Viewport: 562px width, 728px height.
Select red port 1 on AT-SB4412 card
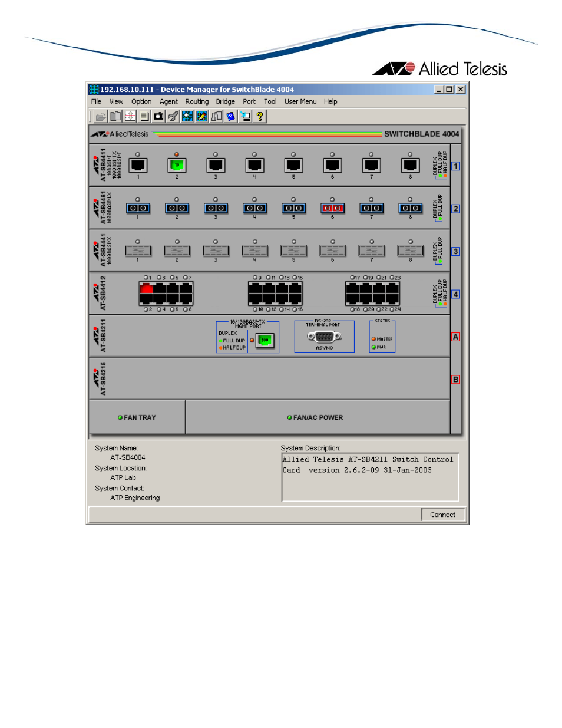147,288
